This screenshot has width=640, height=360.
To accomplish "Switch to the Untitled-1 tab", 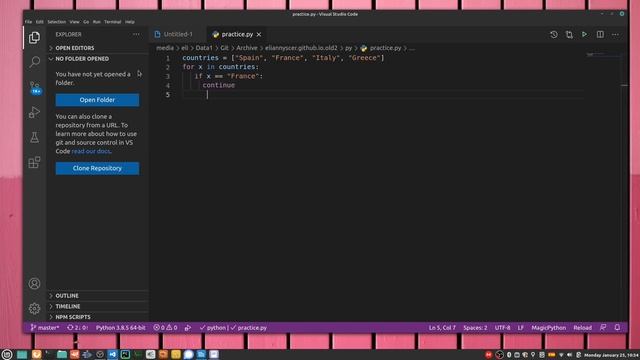I will pyautogui.click(x=178, y=35).
